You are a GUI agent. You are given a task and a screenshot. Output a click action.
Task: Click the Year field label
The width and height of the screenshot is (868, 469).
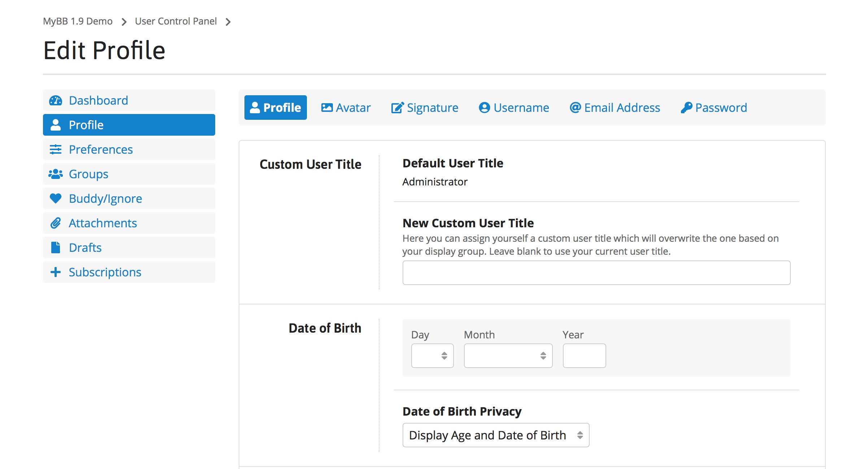coord(573,335)
